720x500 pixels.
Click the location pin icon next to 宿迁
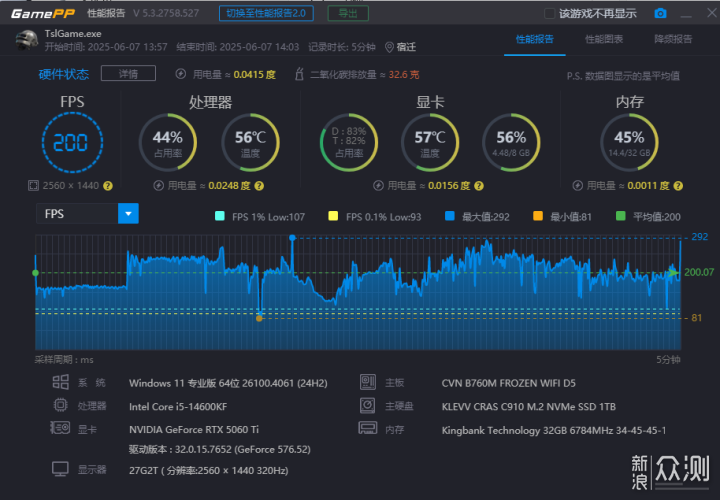[x=389, y=47]
